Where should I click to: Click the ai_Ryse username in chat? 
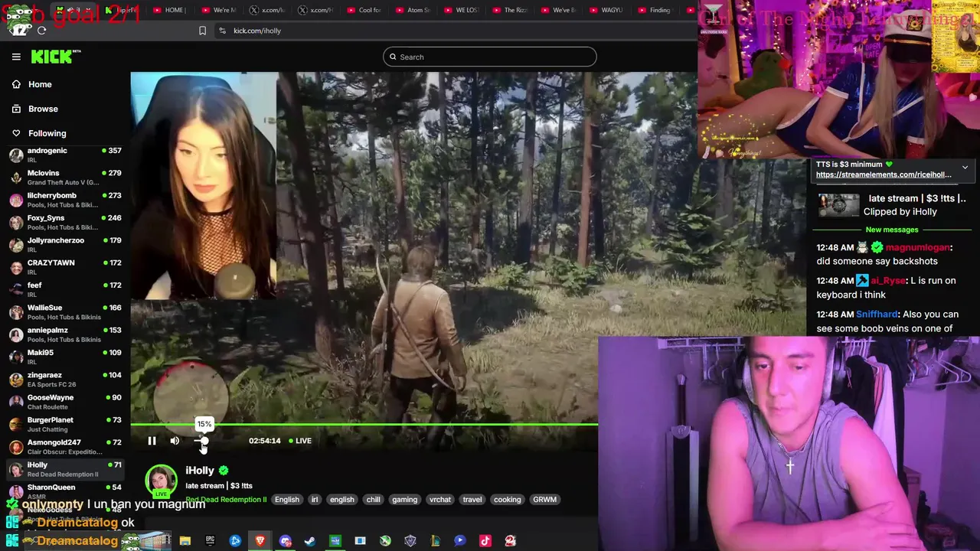[888, 281]
